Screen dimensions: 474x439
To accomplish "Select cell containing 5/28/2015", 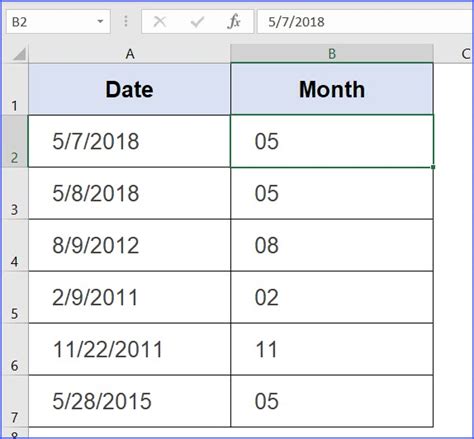I will [x=129, y=401].
